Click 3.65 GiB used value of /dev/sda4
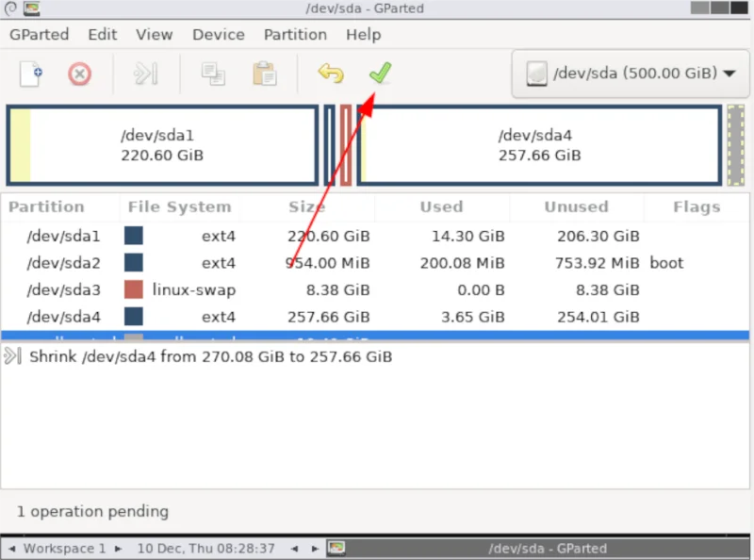This screenshot has width=754, height=560. (x=473, y=317)
